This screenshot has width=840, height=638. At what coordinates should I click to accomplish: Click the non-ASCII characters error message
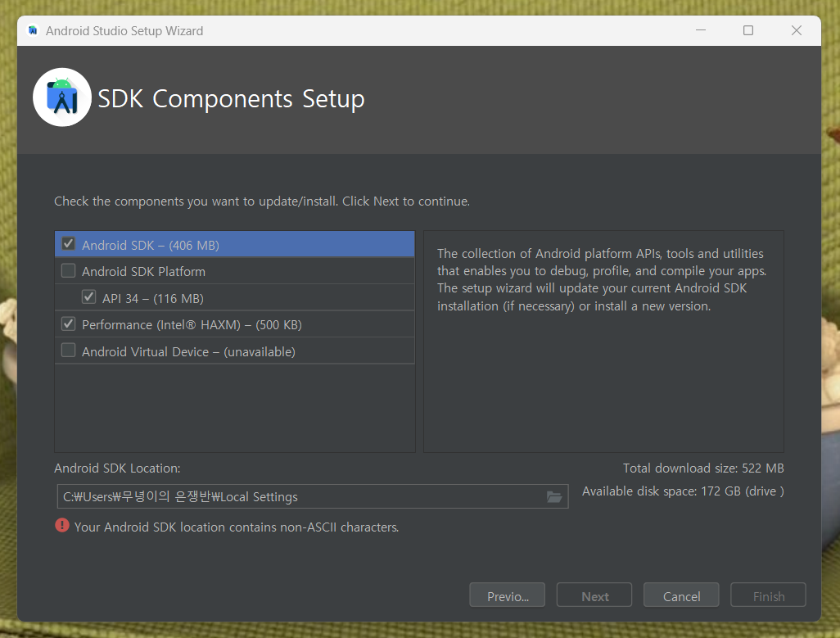(237, 527)
